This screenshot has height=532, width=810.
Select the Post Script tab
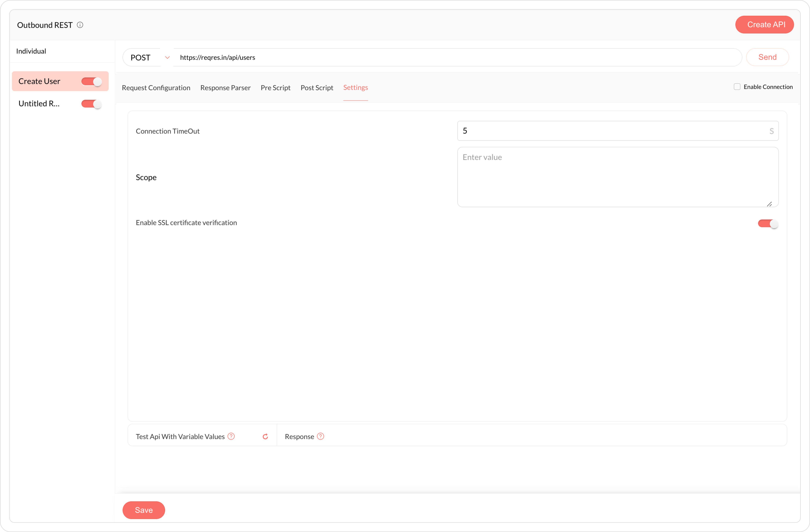point(317,88)
